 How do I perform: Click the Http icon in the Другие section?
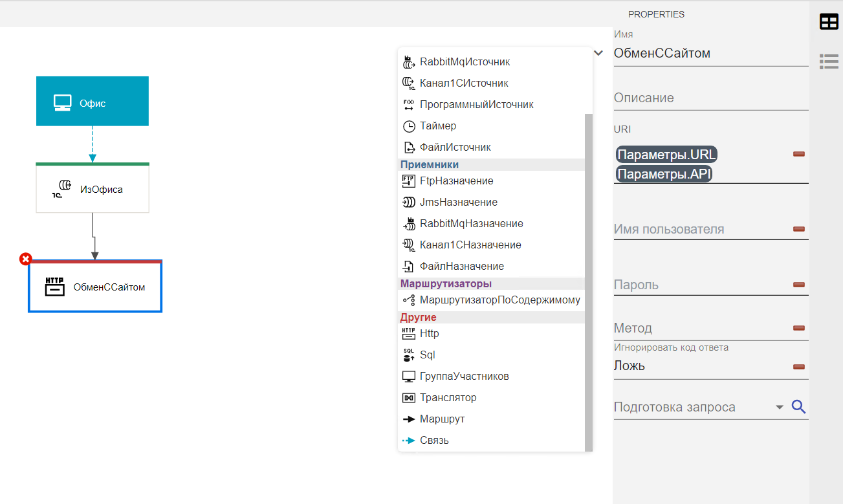[x=409, y=334]
